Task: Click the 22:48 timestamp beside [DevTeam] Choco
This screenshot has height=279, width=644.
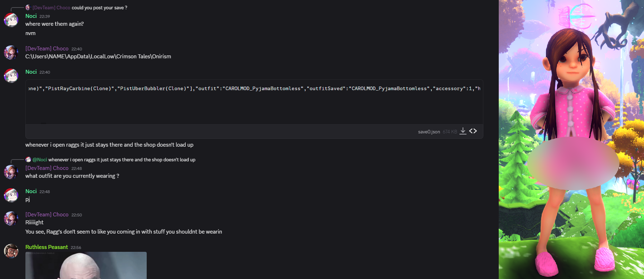Action: click(77, 168)
